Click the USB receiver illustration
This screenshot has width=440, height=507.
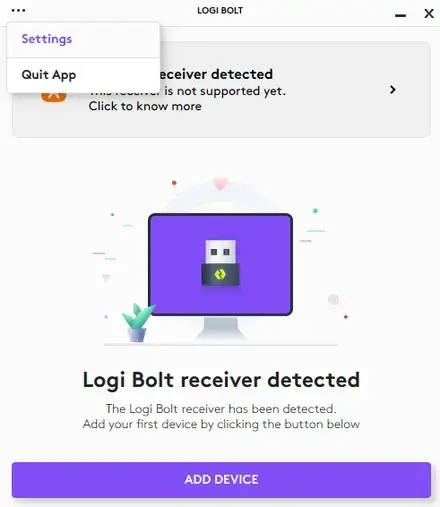(x=221, y=263)
